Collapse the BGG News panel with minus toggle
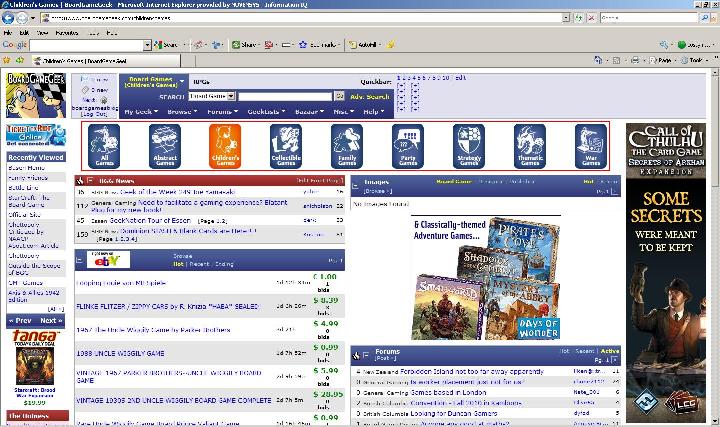Viewport: 720px width, 427px height. [90, 180]
